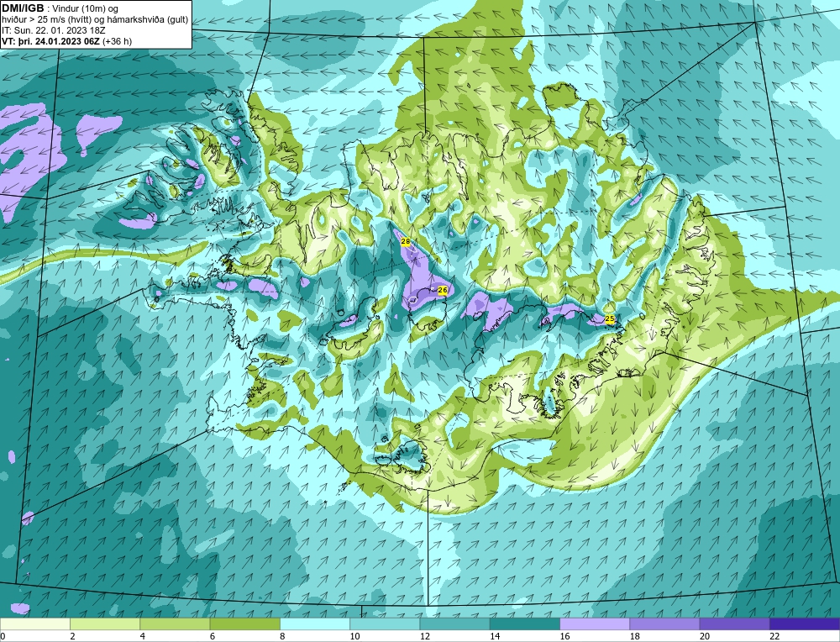Click the 4–6 m/s green legend swatch
840x642 pixels.
pos(176,624)
